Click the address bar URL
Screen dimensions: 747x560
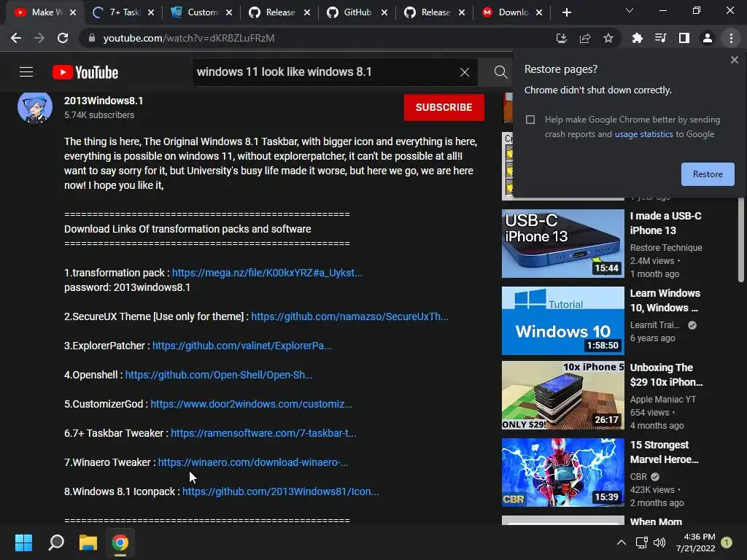(x=189, y=38)
